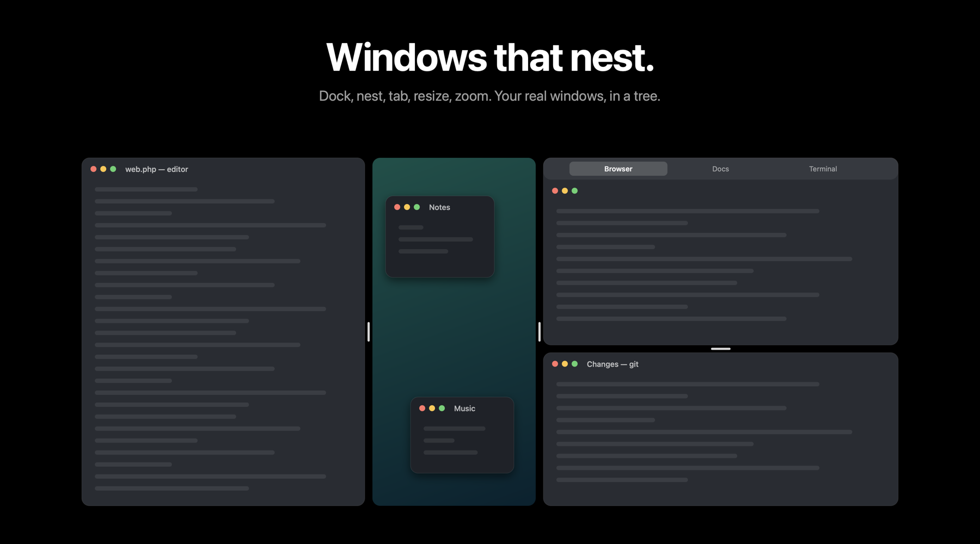Zoom the Notes window with green button
Image resolution: width=980 pixels, height=544 pixels.
(417, 207)
